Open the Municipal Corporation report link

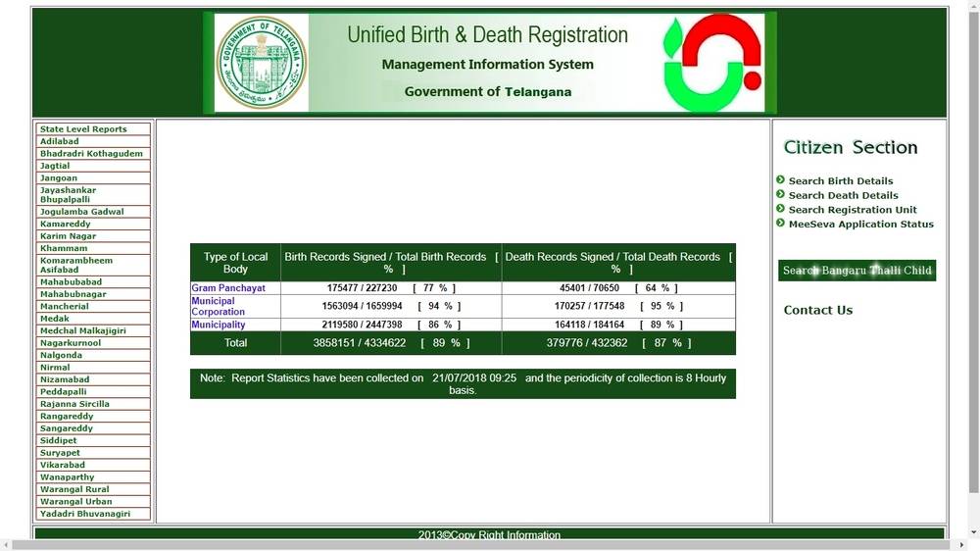pyautogui.click(x=218, y=306)
